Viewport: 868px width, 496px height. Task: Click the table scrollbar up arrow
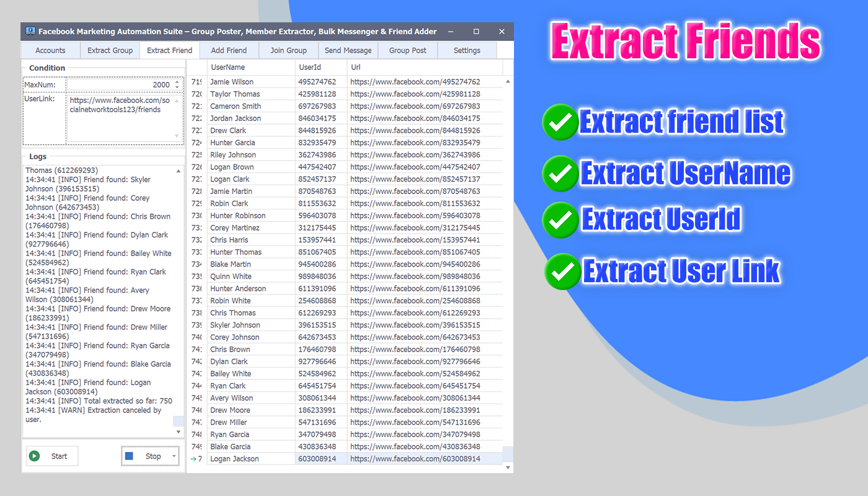click(508, 81)
